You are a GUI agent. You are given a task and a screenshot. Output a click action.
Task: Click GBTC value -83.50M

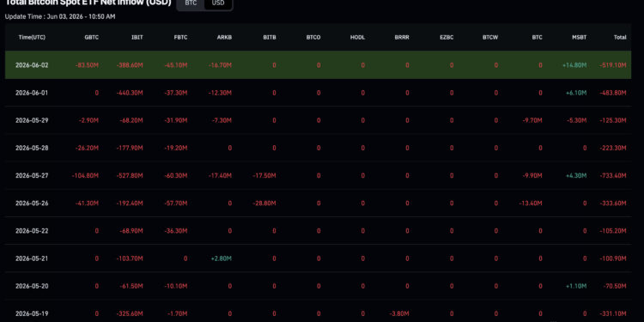87,65
